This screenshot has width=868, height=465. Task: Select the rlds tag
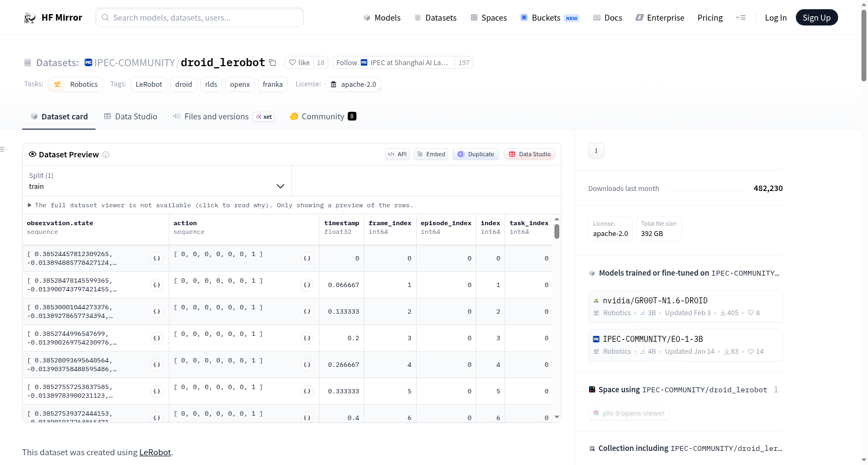[x=211, y=85]
